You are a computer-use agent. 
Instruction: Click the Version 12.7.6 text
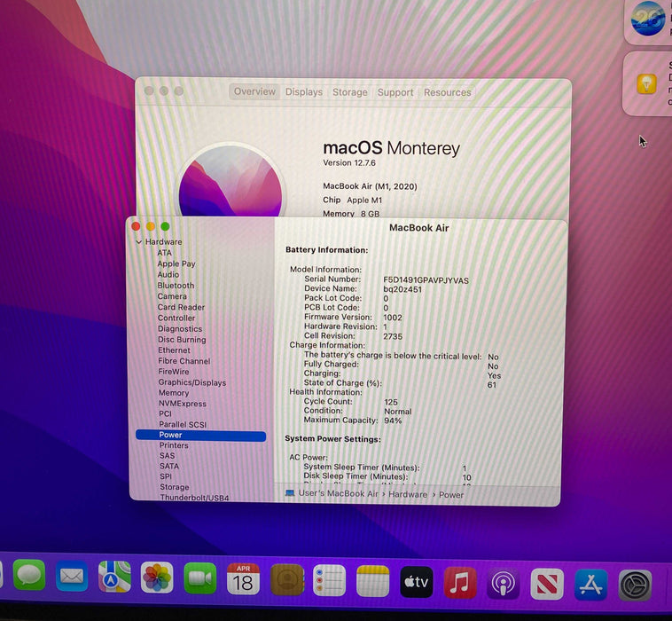[x=349, y=163]
